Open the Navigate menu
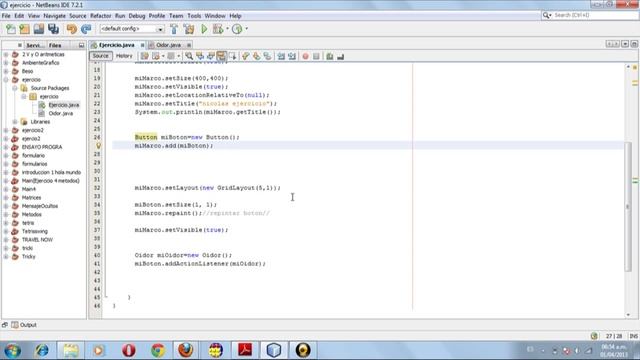640x360 pixels. tap(54, 16)
